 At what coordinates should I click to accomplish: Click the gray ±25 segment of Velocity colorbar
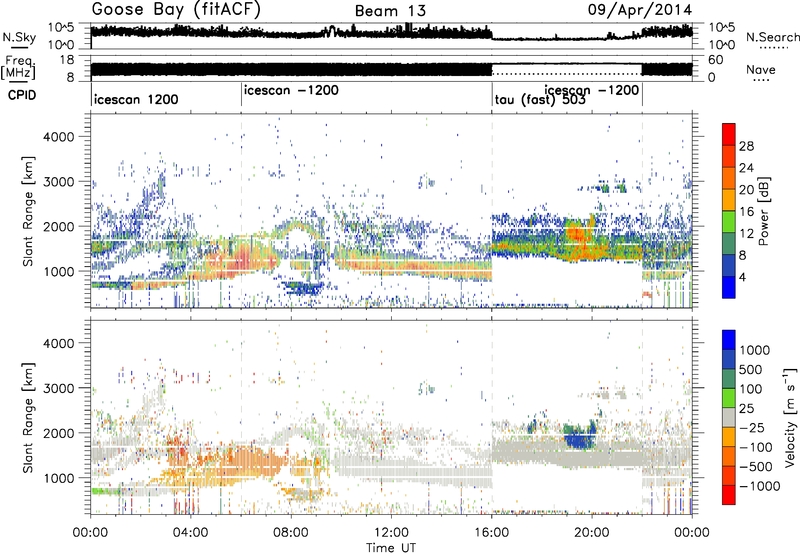pos(729,417)
